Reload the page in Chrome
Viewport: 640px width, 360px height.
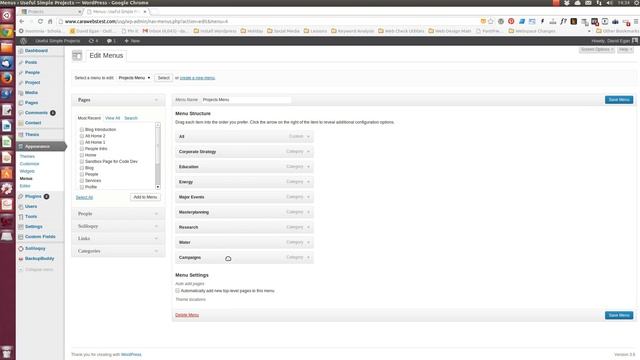40,21
